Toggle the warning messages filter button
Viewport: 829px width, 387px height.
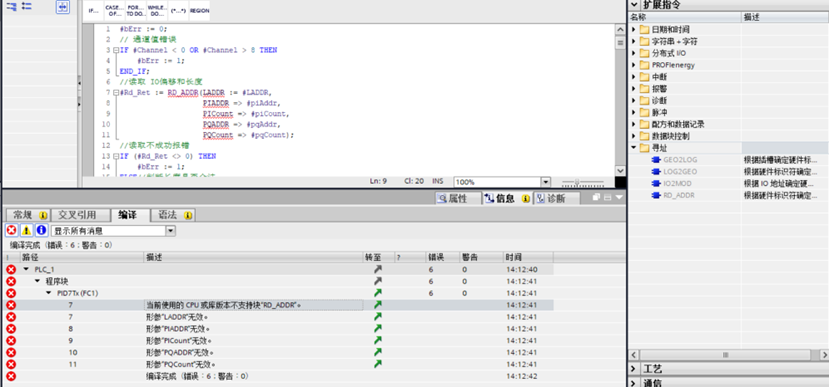(26, 231)
